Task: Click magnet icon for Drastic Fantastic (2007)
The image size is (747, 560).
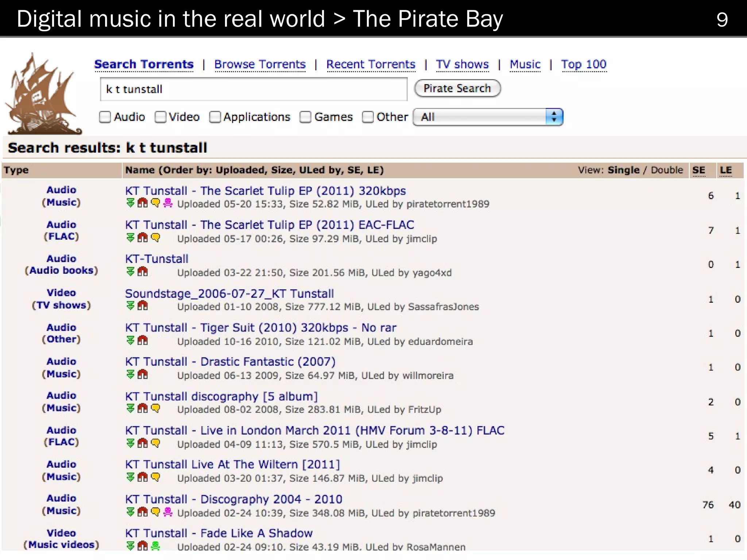Action: point(143,374)
